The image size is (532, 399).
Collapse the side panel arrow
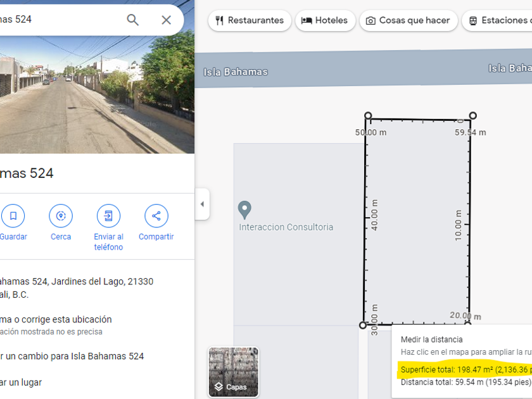(202, 204)
